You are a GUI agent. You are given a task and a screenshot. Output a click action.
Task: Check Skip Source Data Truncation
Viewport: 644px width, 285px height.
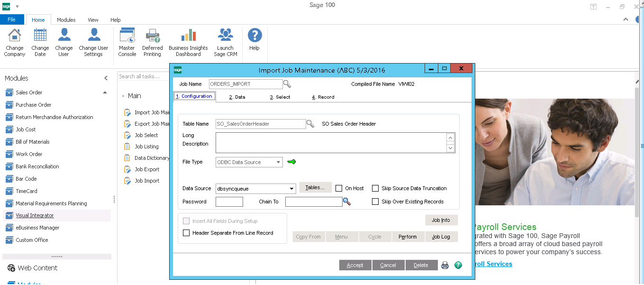[375, 188]
